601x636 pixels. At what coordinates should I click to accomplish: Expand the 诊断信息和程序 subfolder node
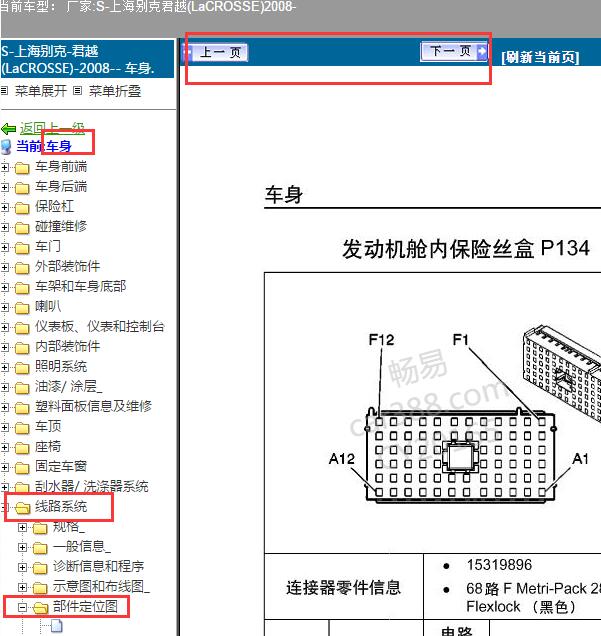(x=23, y=567)
